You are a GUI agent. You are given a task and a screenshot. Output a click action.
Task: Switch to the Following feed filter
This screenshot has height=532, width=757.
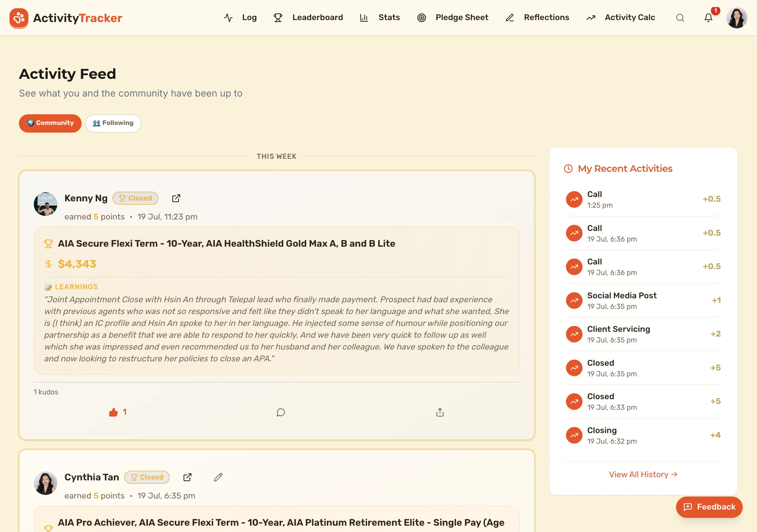(x=113, y=123)
